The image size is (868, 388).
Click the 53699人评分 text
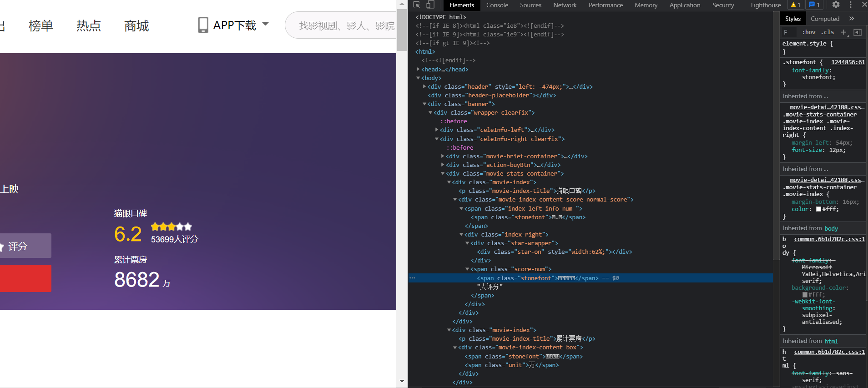[175, 239]
